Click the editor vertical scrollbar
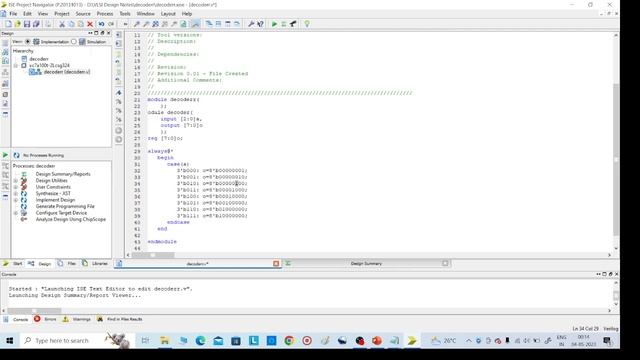The height and width of the screenshot is (360, 640). 616,159
